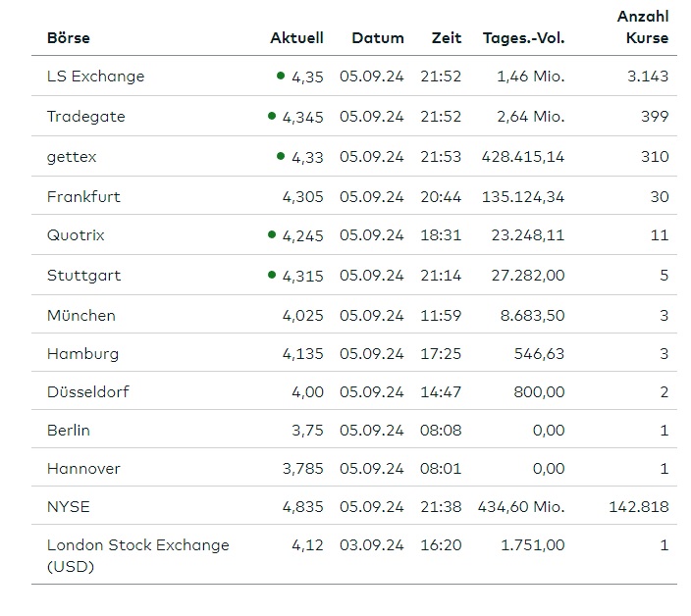Select the Frankfurt exchange entry
Viewport: 691px width, 616px height.
(83, 196)
